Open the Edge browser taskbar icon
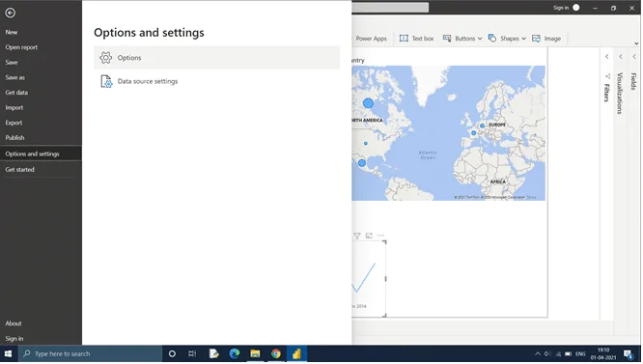Screen dimensions: 643x364 click(x=235, y=354)
